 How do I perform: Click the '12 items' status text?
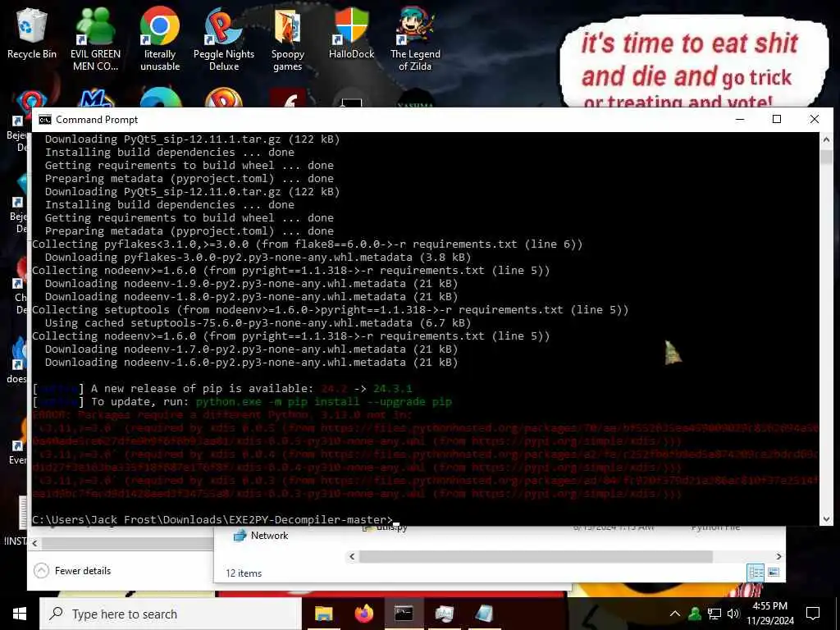(x=244, y=573)
